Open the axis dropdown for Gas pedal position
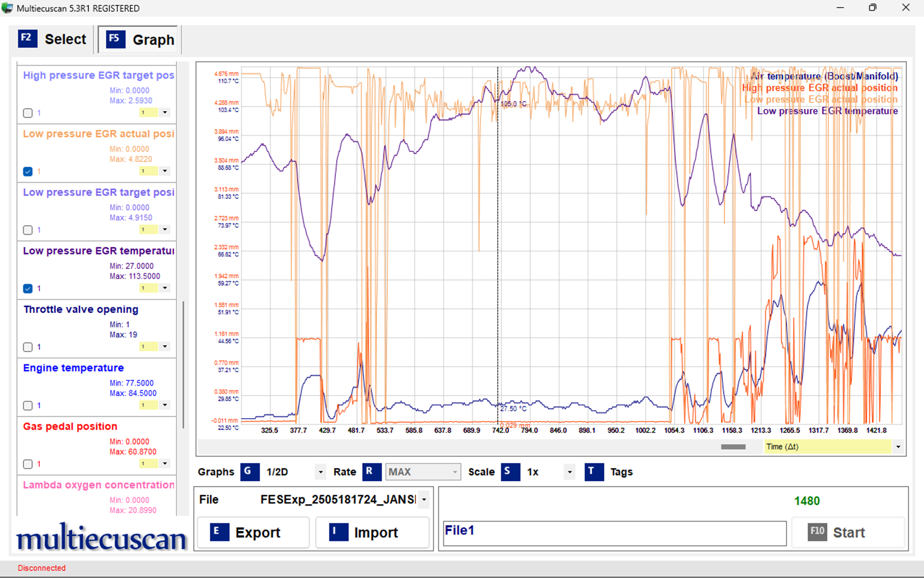This screenshot has height=578, width=924. [x=165, y=463]
